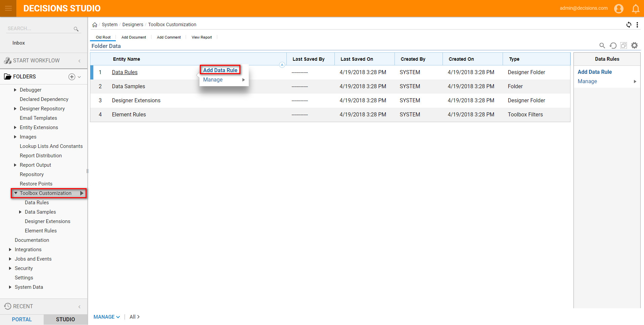This screenshot has width=644, height=325.
Task: Click System in the breadcrumb
Action: tap(109, 25)
